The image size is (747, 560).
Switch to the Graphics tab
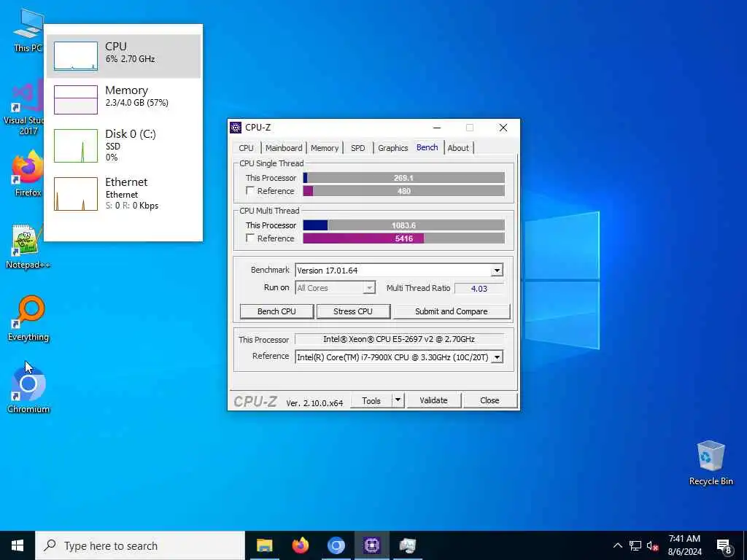click(393, 148)
